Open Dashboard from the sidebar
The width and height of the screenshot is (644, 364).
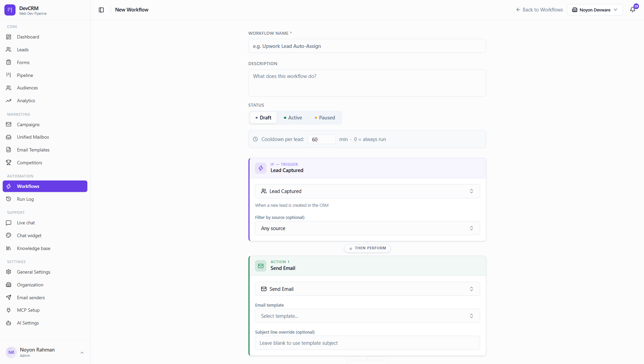(x=45, y=37)
